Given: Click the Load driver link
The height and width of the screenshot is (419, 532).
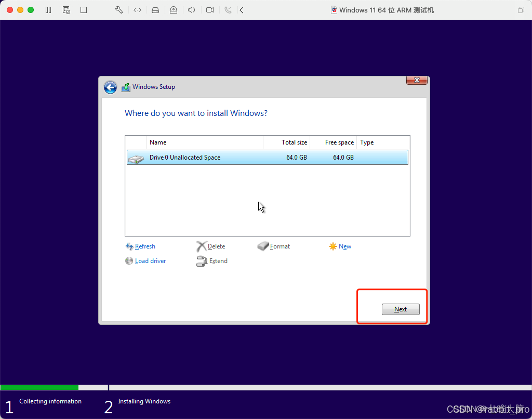Looking at the screenshot, I should click(x=150, y=261).
